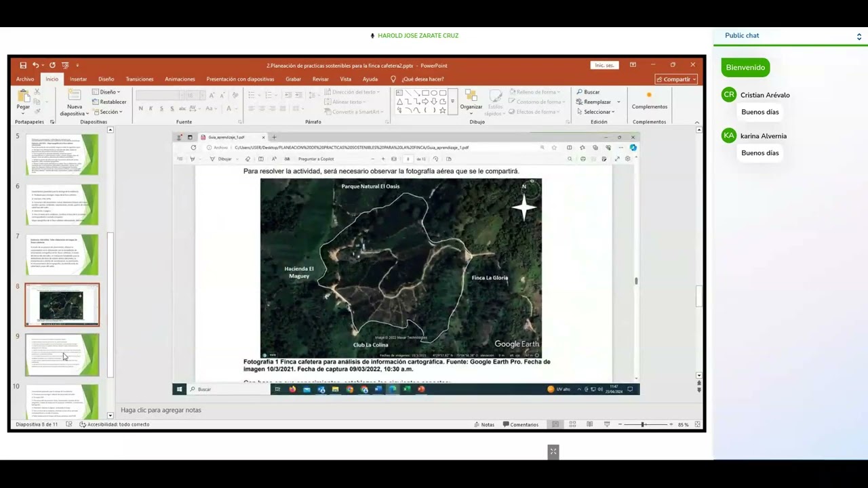Collapse the ribbon with the arrow

tap(697, 122)
